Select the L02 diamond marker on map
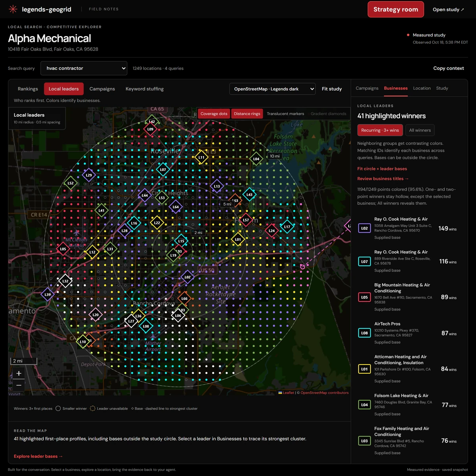The width and height of the screenshot is (476, 476). pos(188,277)
